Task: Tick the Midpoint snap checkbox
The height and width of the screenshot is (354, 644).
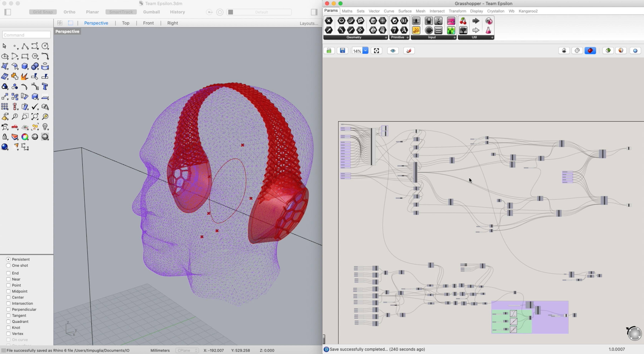Action: 8,291
